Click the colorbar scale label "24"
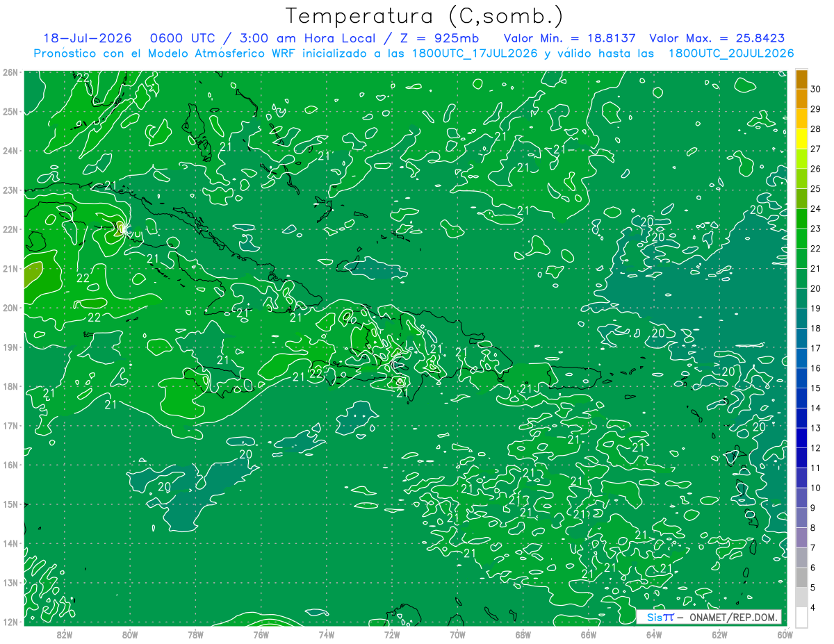This screenshot has width=834, height=644. 816,208
